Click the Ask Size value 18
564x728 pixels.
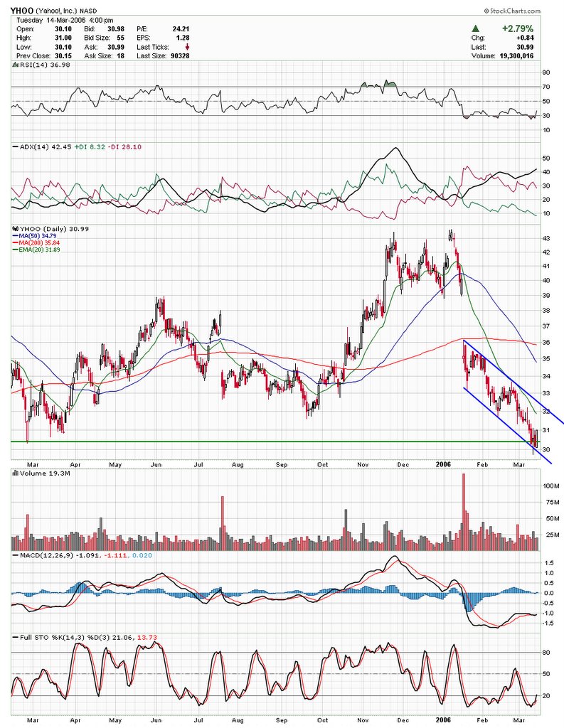120,55
